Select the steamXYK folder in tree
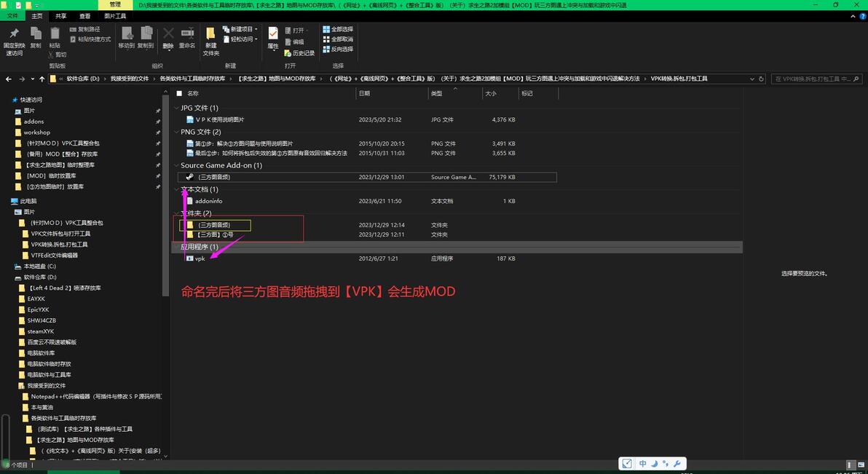 (40, 331)
